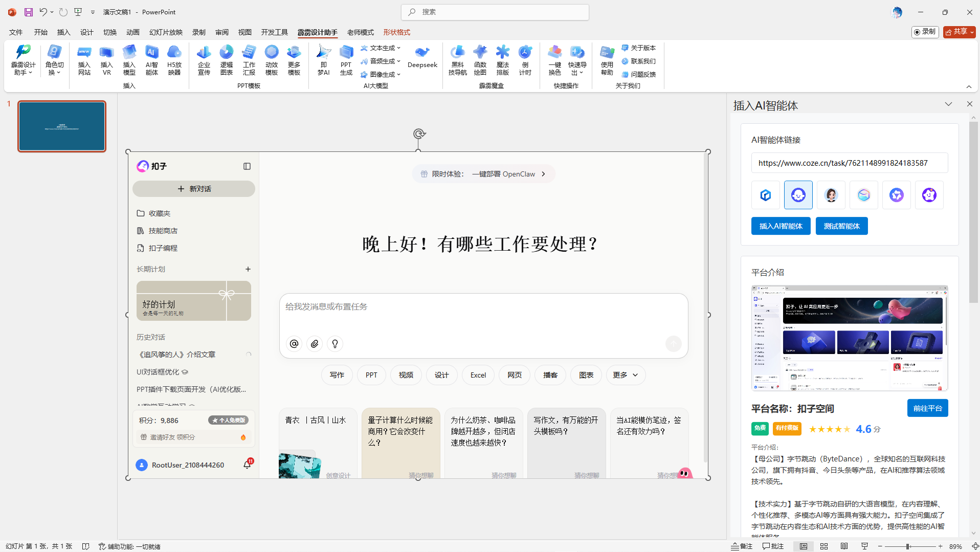Viewport: 980px width, 552px height.
Task: Open the AI智能体 ribbon tool
Action: (x=151, y=60)
